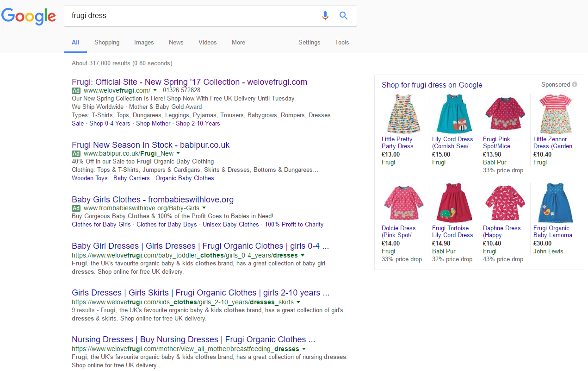Activate voice search microphone icon

325,16
